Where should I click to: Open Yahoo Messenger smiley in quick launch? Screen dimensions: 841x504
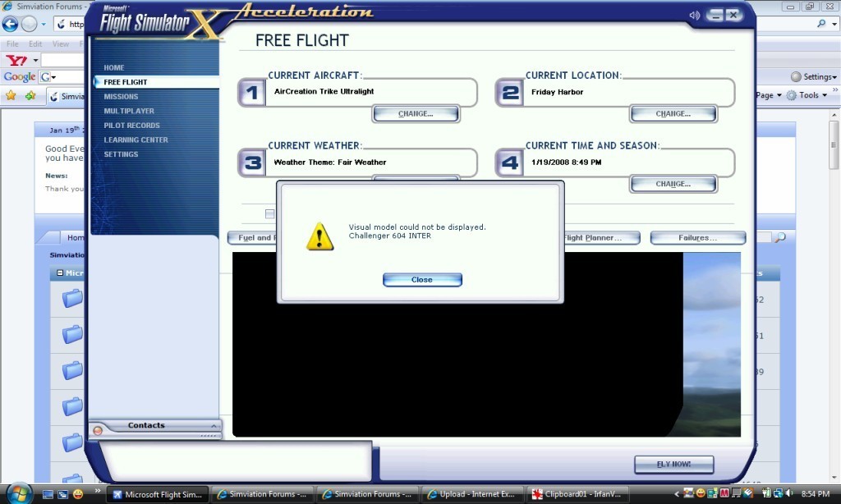[78, 494]
